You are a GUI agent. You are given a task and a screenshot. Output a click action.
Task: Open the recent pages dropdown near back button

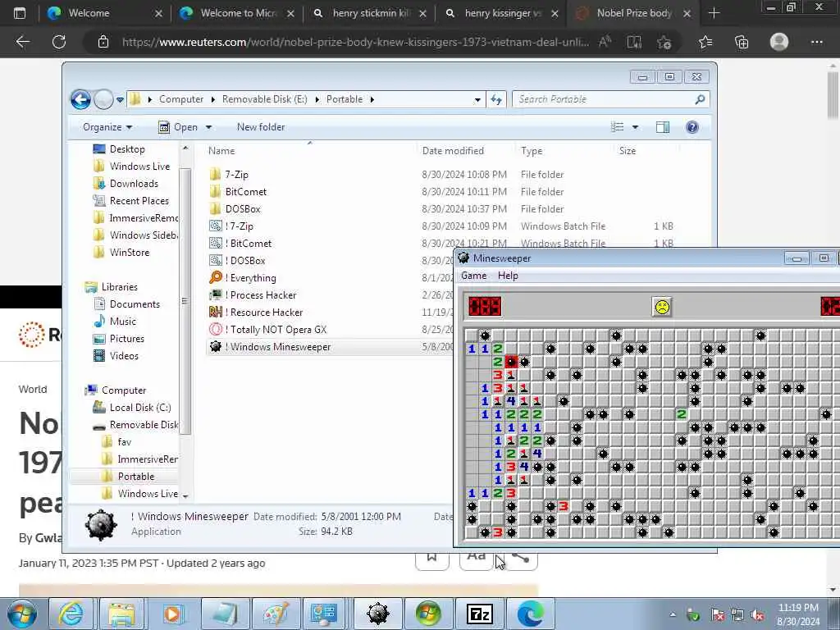click(x=120, y=99)
